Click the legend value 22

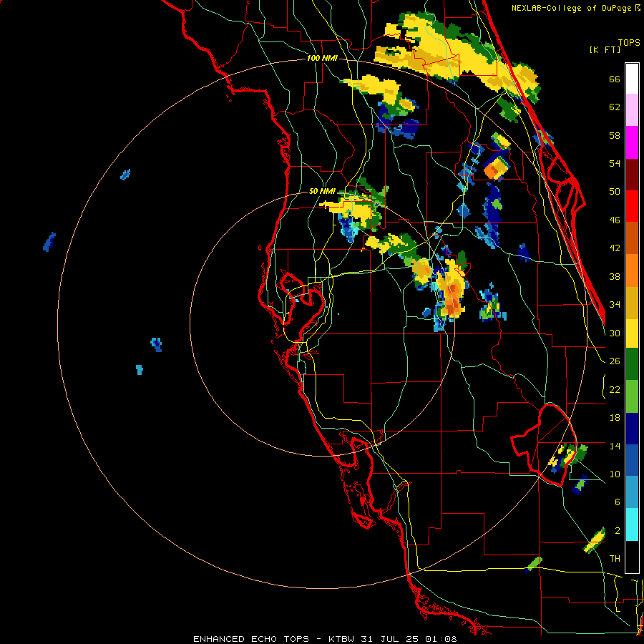click(x=615, y=389)
